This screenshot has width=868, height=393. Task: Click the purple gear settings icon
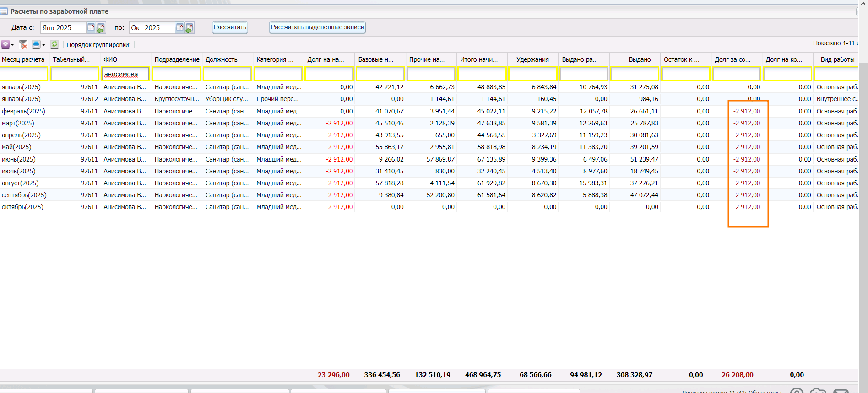point(5,44)
